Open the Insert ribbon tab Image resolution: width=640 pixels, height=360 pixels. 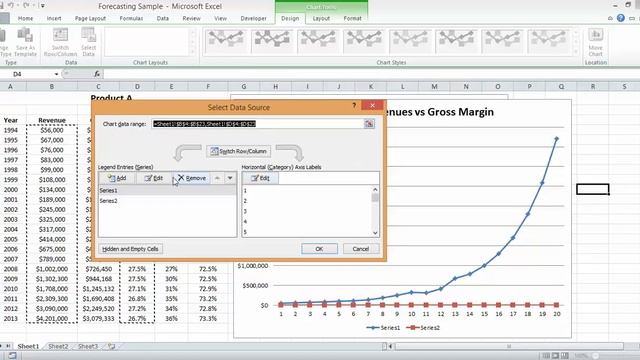(x=54, y=18)
